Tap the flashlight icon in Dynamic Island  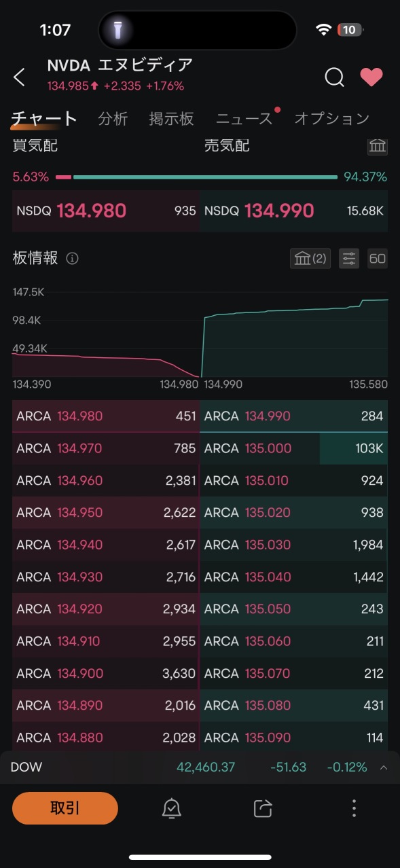pos(117,30)
